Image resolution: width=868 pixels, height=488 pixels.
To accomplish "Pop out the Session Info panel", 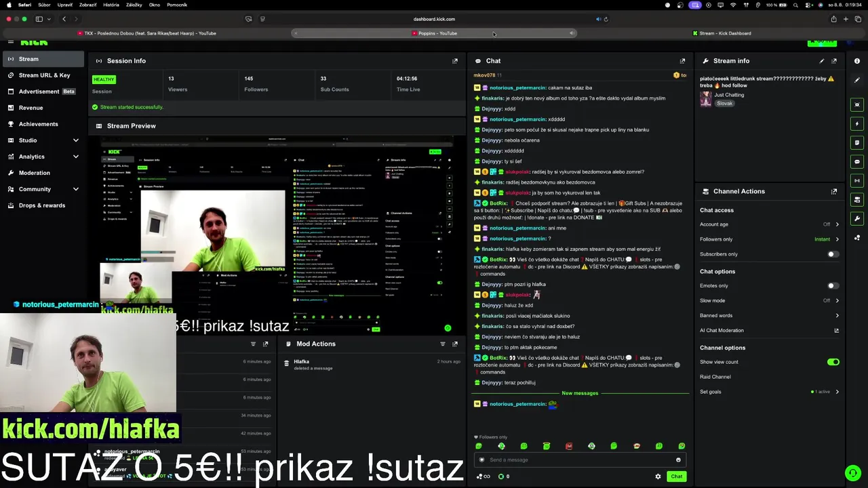I will (x=455, y=61).
